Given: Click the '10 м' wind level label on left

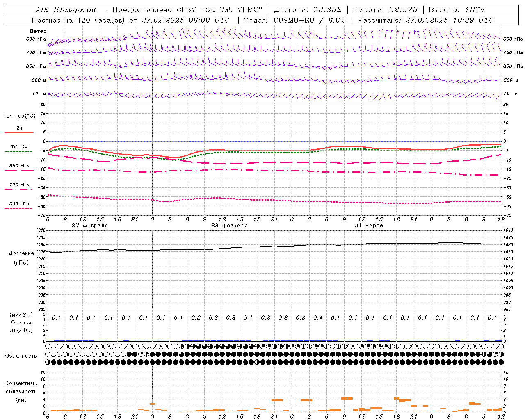Looking at the screenshot, I should click(x=40, y=94).
